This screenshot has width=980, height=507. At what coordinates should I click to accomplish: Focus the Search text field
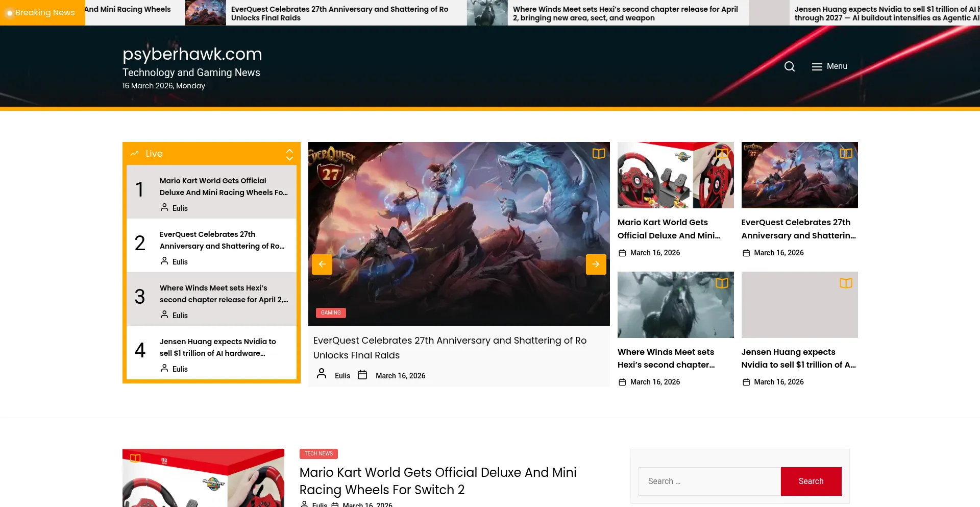coord(709,481)
